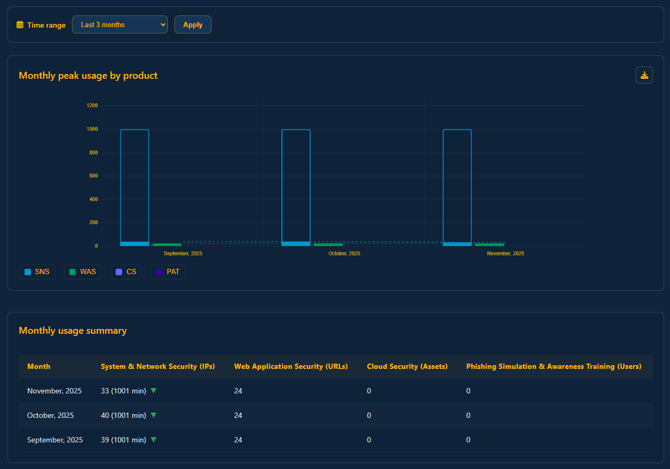This screenshot has width=670, height=469.
Task: Open the Last 3 months dropdown
Action: pyautogui.click(x=119, y=25)
